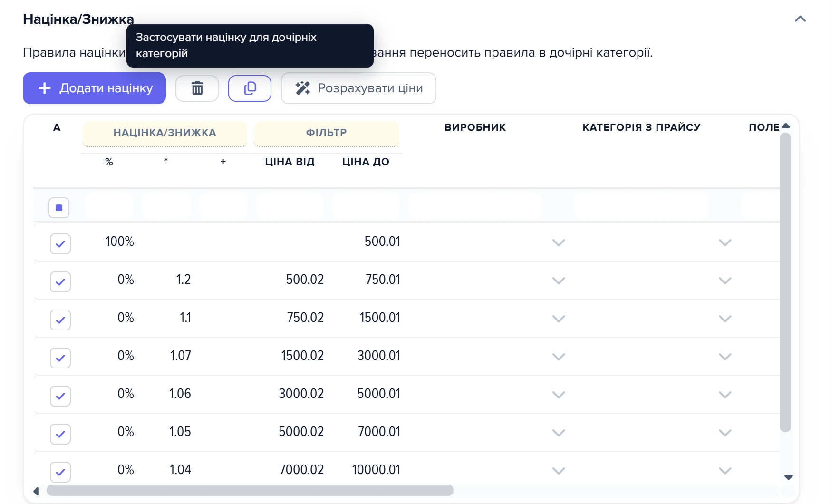Open Категорія з прайсу dropdown in 7000.02 row
This screenshot has width=831, height=504.
[725, 471]
